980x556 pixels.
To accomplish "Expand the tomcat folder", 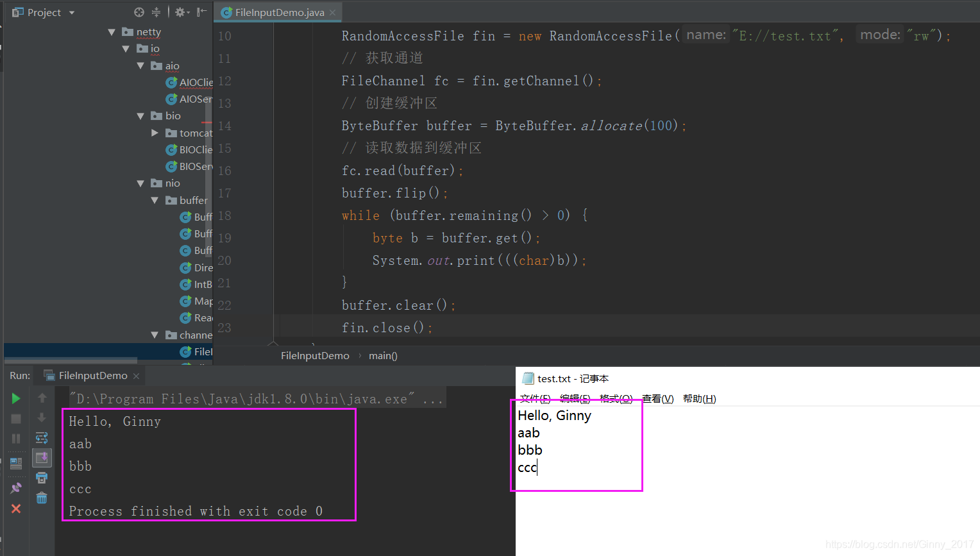I will [155, 133].
